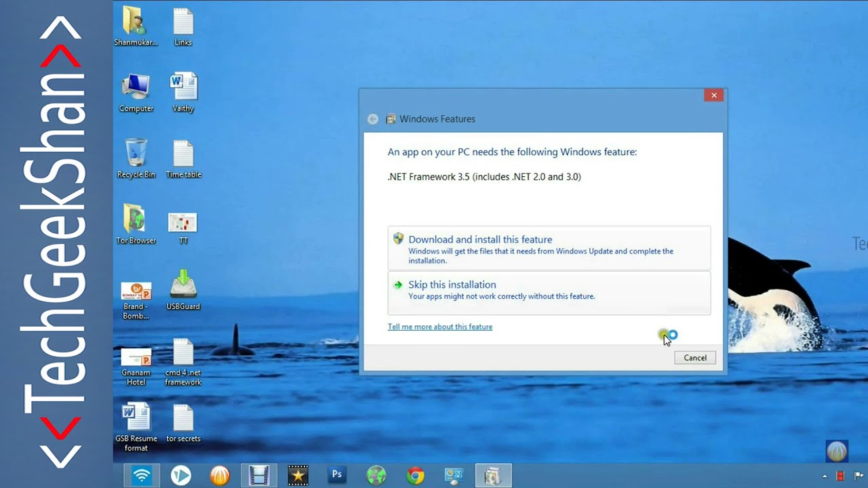The width and height of the screenshot is (868, 488).
Task: Choose Download and install this feature
Action: point(549,249)
